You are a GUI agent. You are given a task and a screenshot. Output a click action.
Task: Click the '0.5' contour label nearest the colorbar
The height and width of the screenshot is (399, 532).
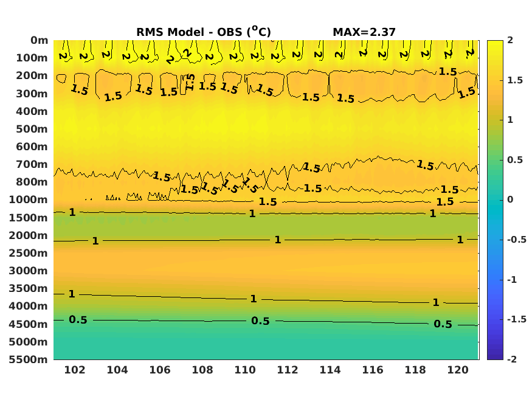point(443,324)
